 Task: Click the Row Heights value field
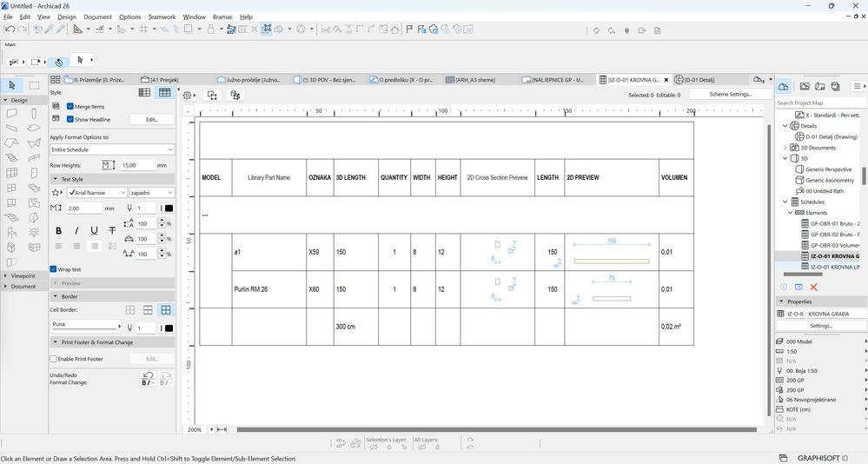(x=136, y=165)
